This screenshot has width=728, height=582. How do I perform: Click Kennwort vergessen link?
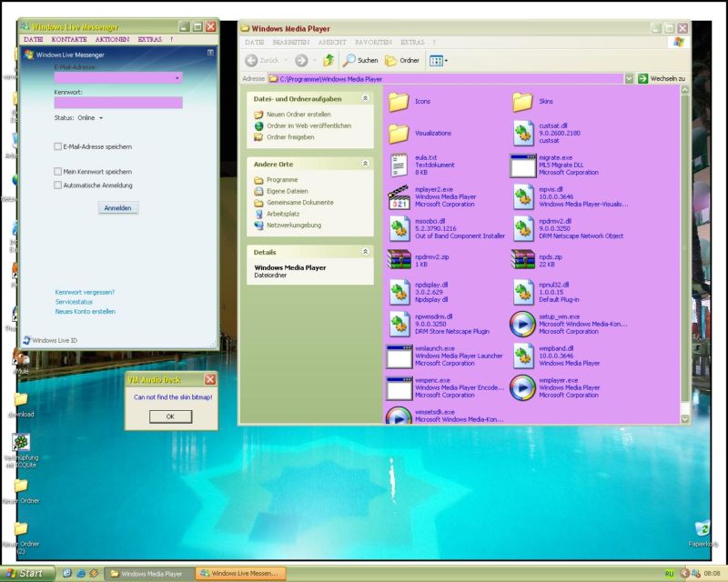coord(85,293)
